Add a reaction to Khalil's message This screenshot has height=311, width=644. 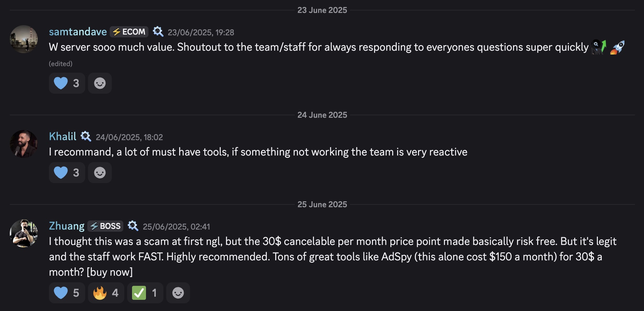100,173
